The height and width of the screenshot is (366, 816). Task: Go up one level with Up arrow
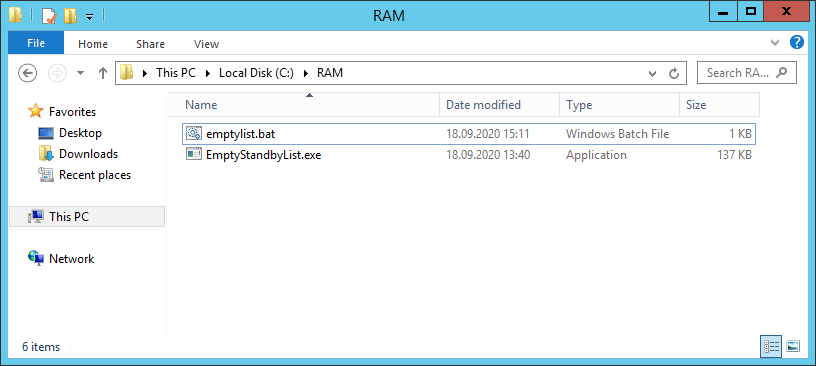(x=103, y=73)
